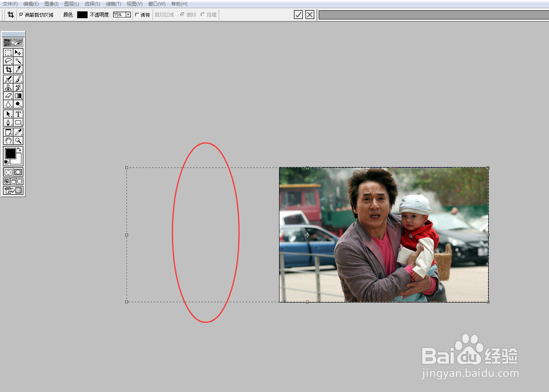Select the Type tool
The image size is (549, 392).
point(18,114)
